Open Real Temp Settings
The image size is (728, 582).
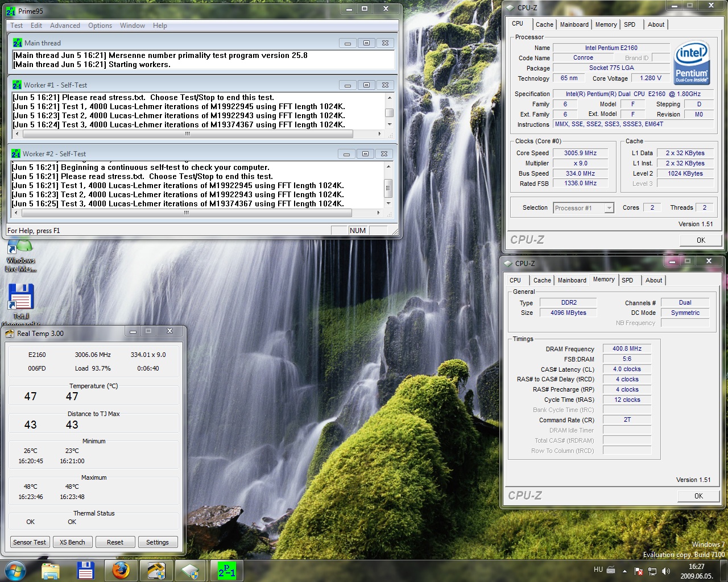pos(158,542)
